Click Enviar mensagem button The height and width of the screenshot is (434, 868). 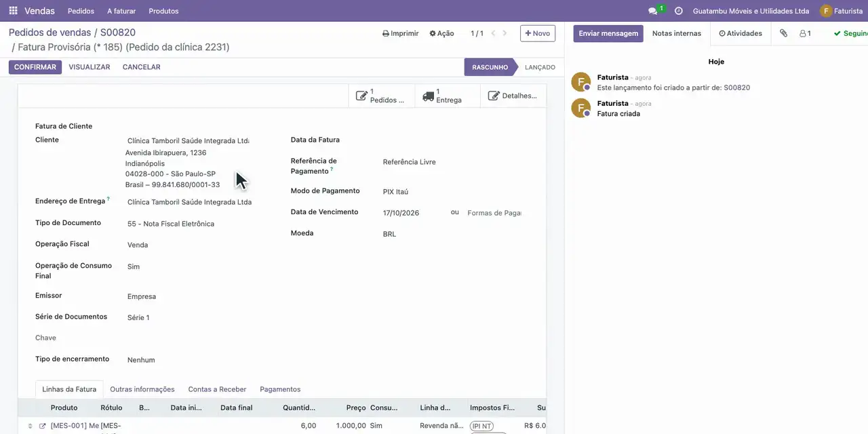608,33
